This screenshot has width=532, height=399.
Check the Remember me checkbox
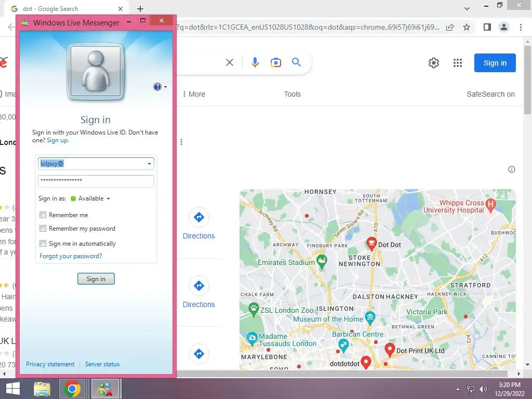[43, 215]
